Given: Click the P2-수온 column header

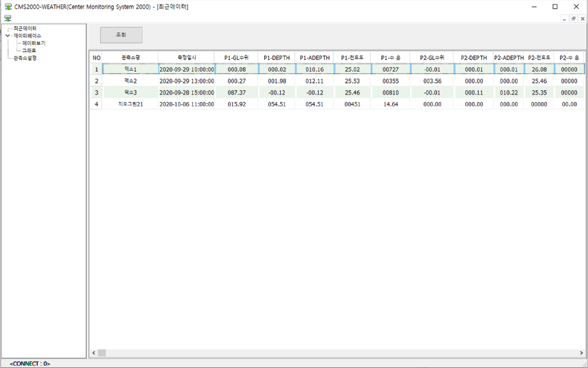Looking at the screenshot, I should coord(569,58).
